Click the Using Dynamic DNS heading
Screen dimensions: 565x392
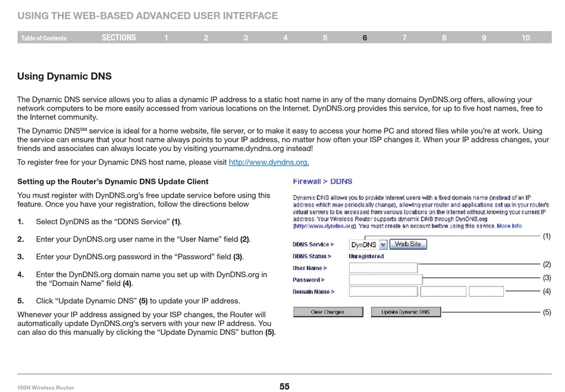pyautogui.click(x=64, y=76)
